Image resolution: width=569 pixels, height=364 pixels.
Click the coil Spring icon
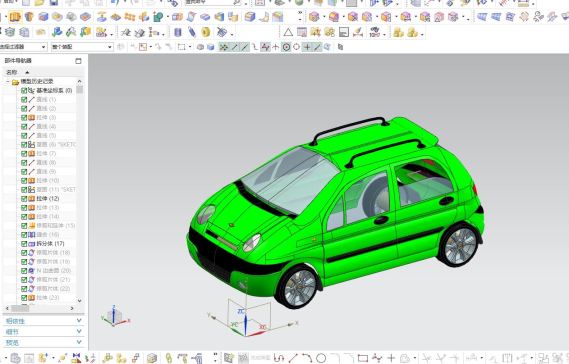(192, 32)
